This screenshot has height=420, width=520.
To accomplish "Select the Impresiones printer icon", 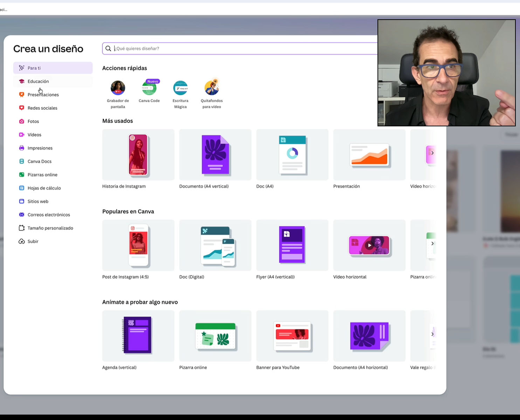I will tap(21, 148).
